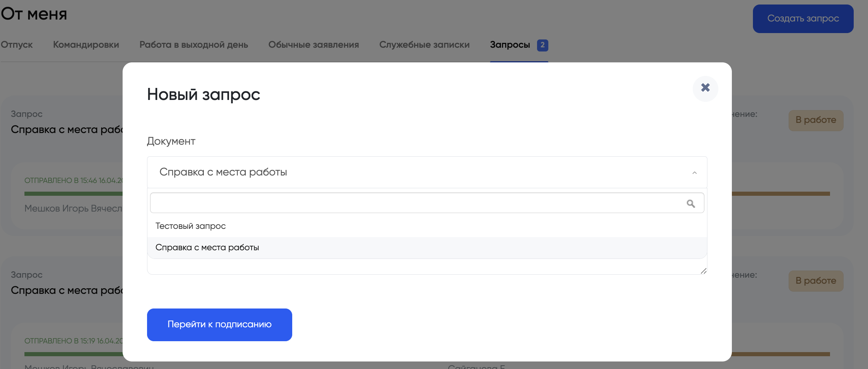Screen dimensions: 868x369
Task: Click the Запросы tab counter badge
Action: [542, 45]
